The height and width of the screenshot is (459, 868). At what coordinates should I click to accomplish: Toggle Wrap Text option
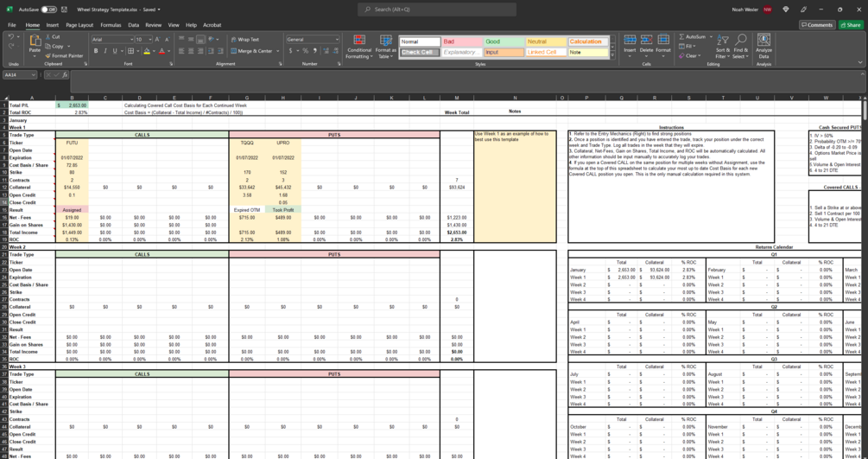click(x=244, y=40)
